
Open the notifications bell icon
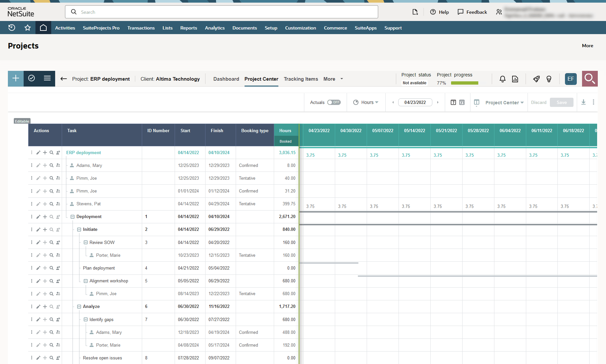click(x=503, y=79)
